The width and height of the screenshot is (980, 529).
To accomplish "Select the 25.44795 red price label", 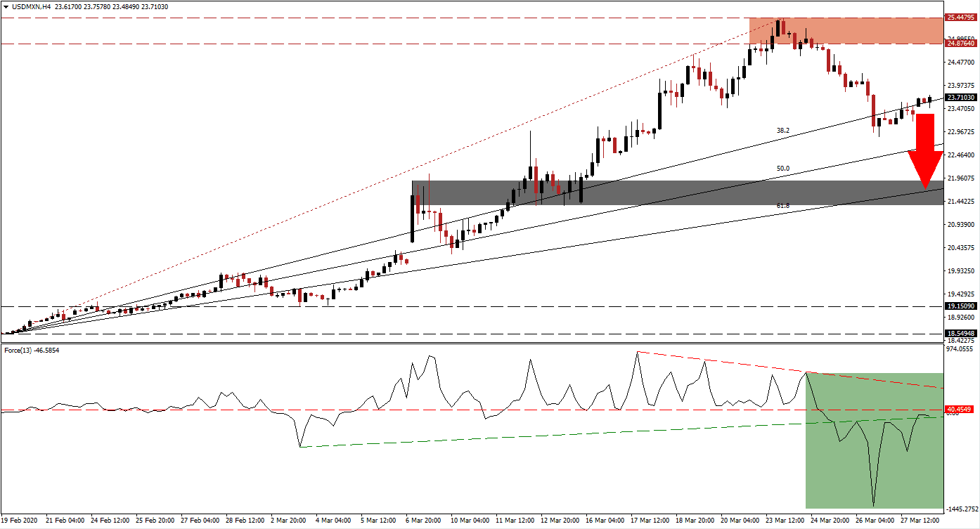I will click(961, 18).
